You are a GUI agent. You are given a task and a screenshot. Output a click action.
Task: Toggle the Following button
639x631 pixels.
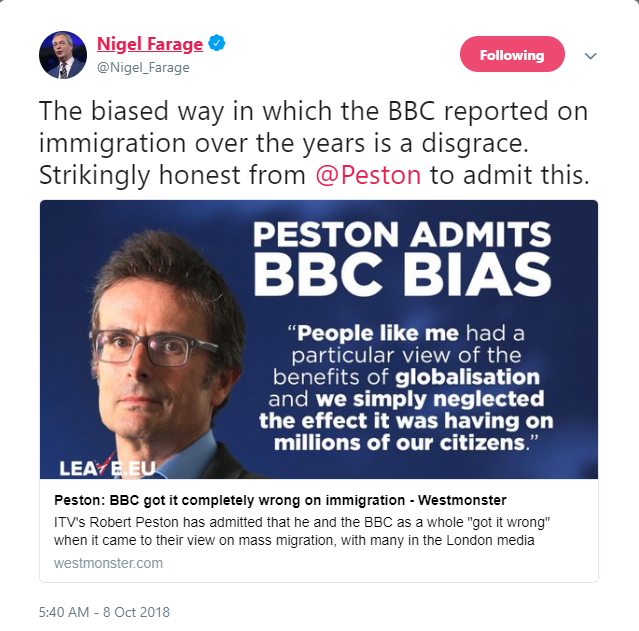[x=512, y=54]
